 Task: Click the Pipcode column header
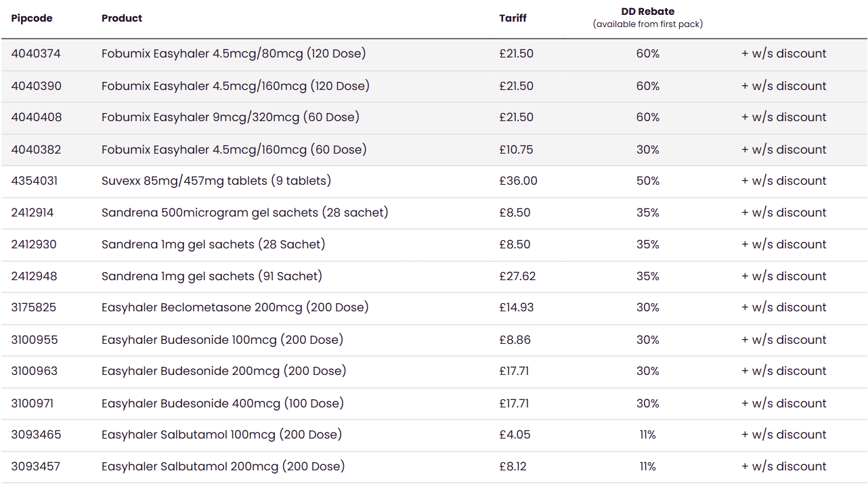32,18
